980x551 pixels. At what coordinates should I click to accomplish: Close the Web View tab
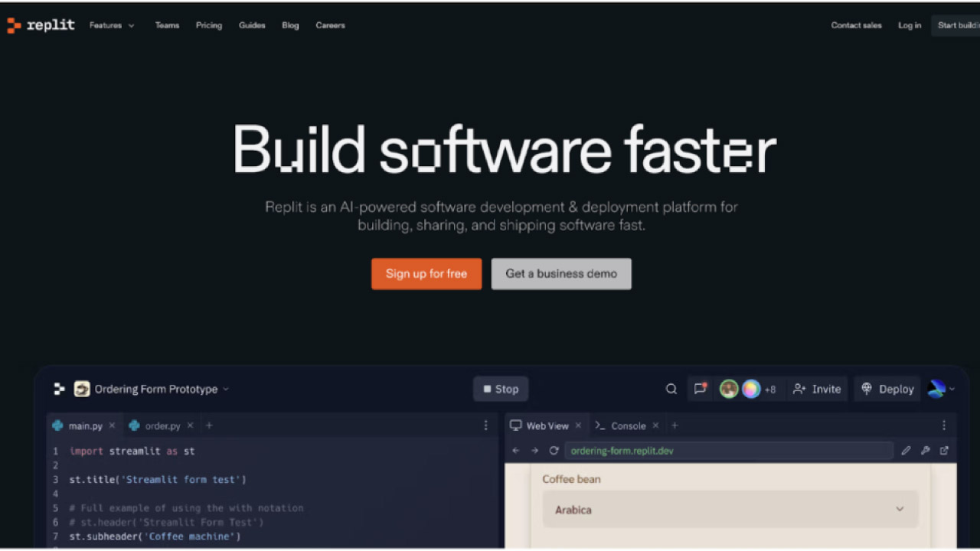[x=578, y=425]
